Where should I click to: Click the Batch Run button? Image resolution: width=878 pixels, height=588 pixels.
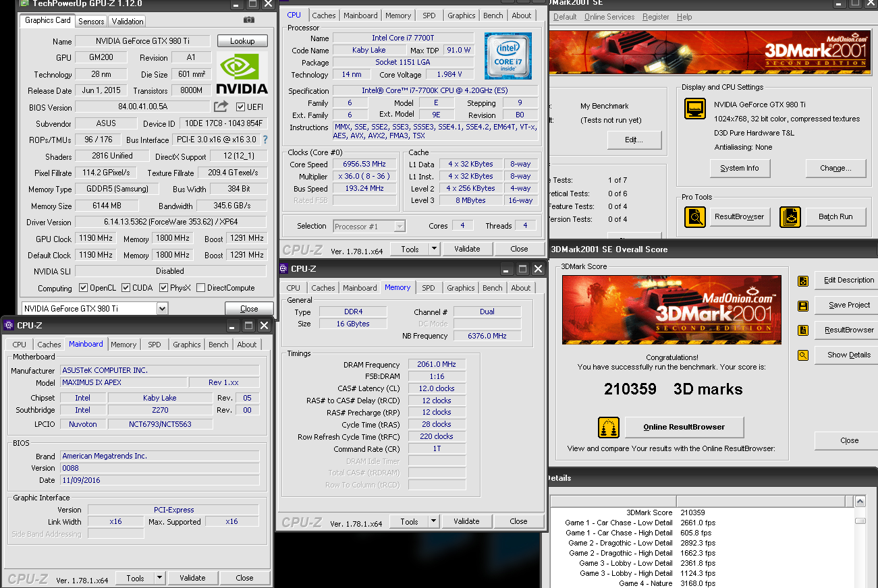pyautogui.click(x=835, y=216)
